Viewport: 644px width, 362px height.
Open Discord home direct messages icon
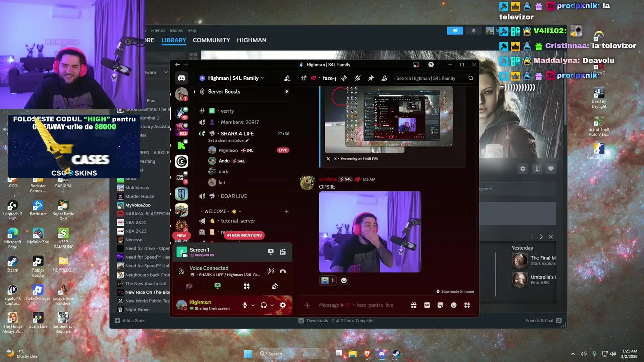(x=181, y=78)
